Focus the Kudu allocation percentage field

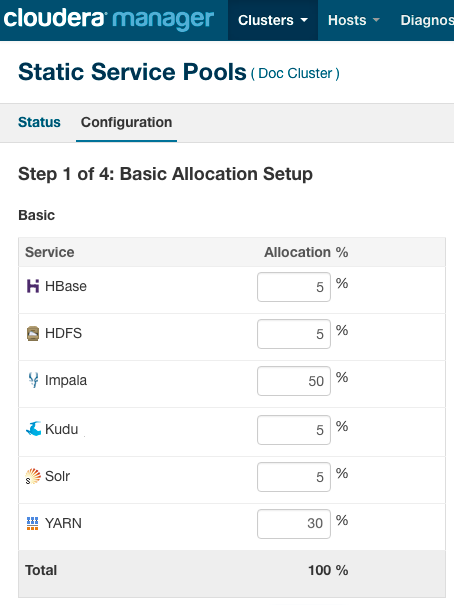tap(294, 430)
